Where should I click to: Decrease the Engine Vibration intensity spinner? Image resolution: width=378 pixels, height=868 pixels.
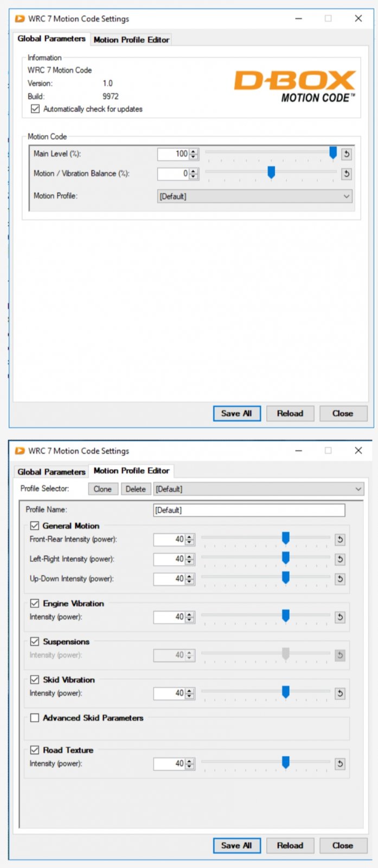tap(189, 620)
